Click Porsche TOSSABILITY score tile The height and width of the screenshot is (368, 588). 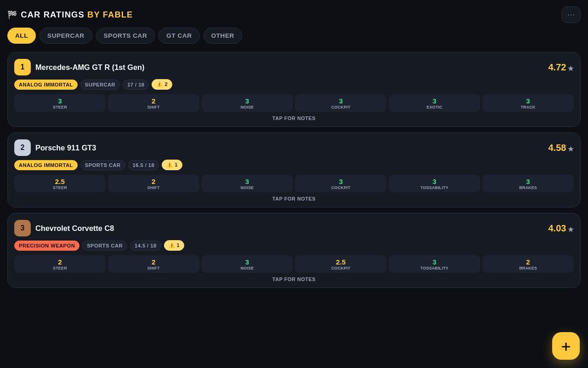435,184
